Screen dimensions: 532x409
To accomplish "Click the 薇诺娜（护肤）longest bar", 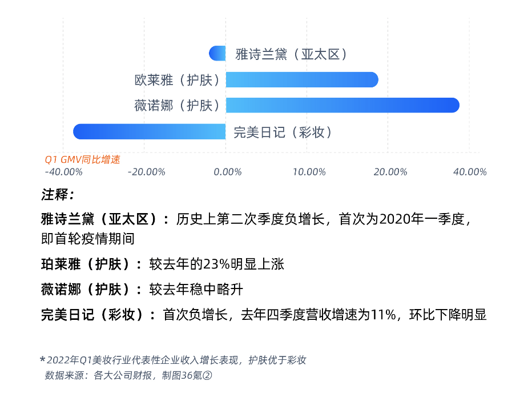I will point(342,105).
